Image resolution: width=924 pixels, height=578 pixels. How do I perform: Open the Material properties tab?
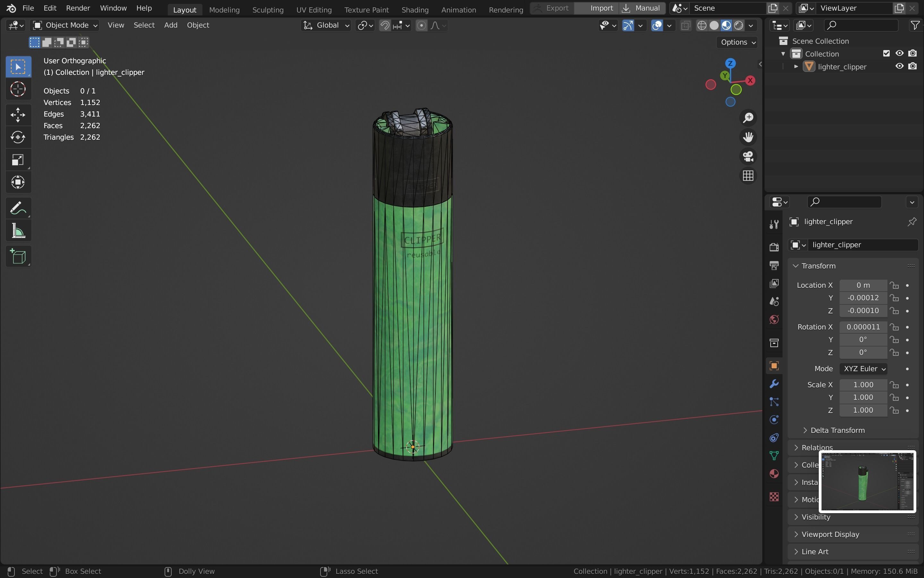(x=774, y=474)
